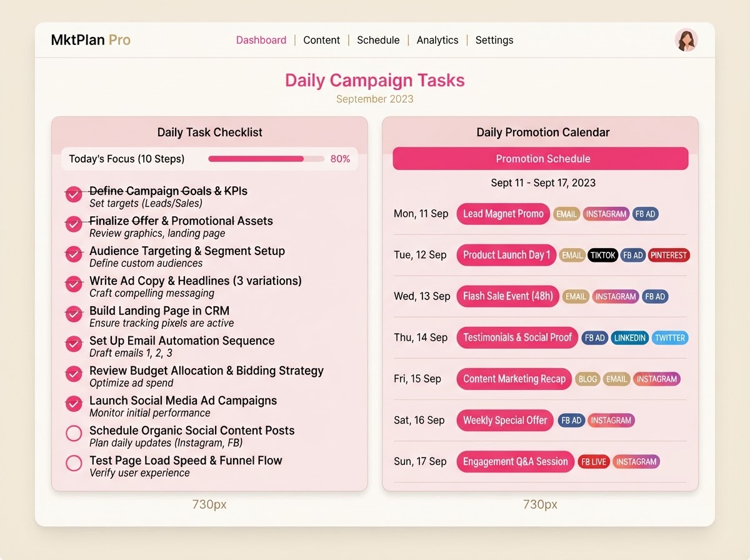Uncheck Review Budget Allocation & Bidding Strategy
The height and width of the screenshot is (560, 750).
74,375
